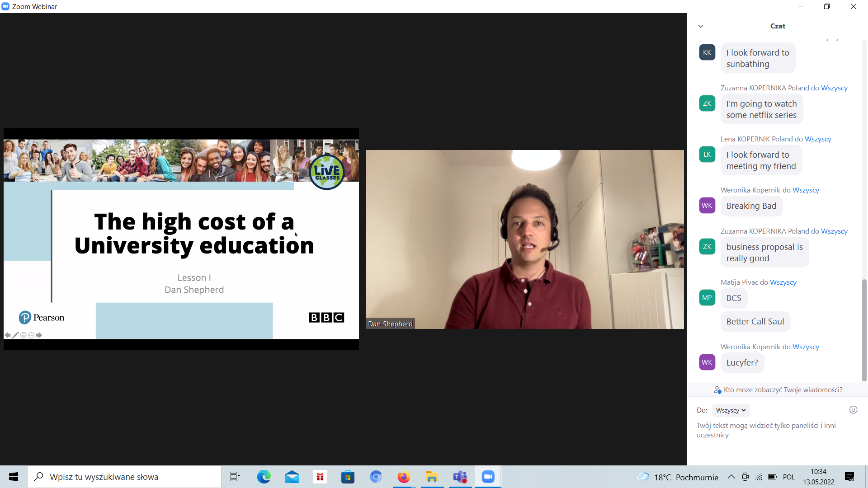
Task: Open the 18°C Pochmurnie weather widget
Action: [677, 477]
